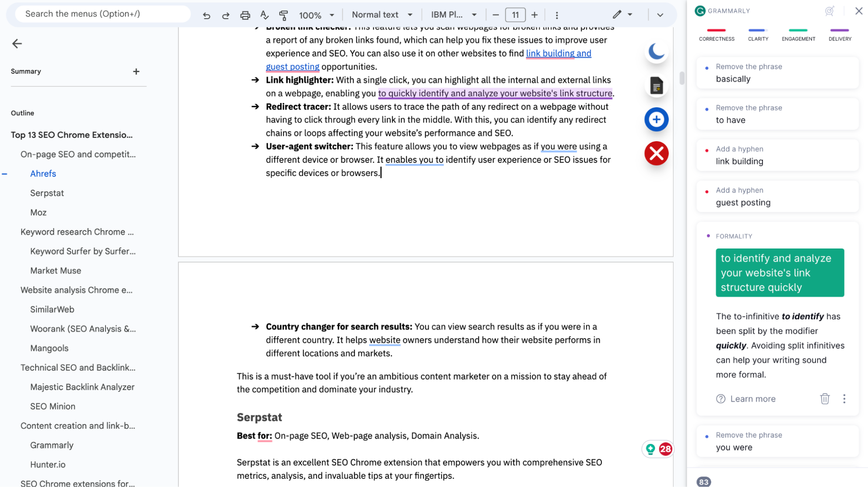Open the three-dot More toolbar options
This screenshot has height=487, width=868.
pyautogui.click(x=557, y=15)
